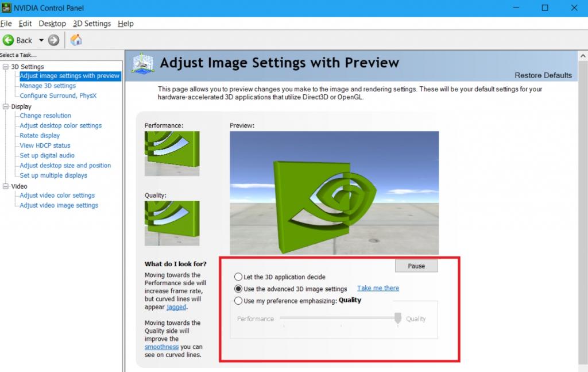Image resolution: width=588 pixels, height=372 pixels.
Task: Click Restore Defaults
Action: coord(543,75)
